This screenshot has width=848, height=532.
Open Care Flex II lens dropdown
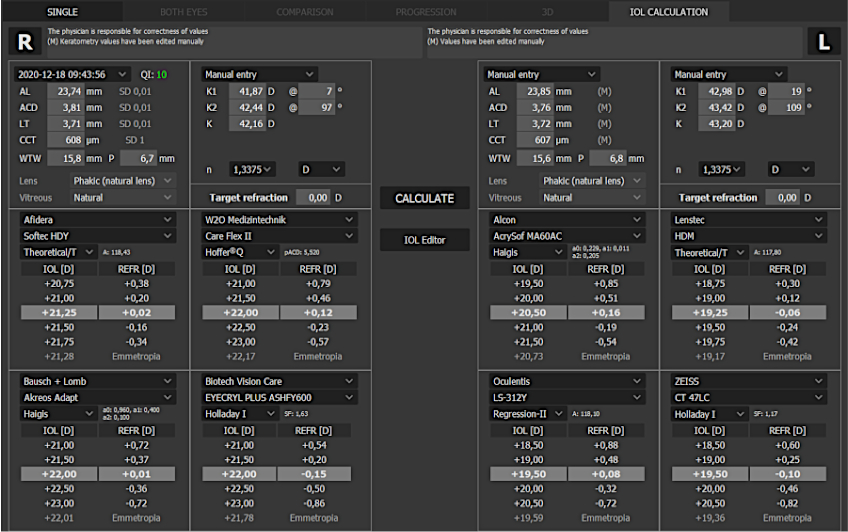(x=279, y=236)
